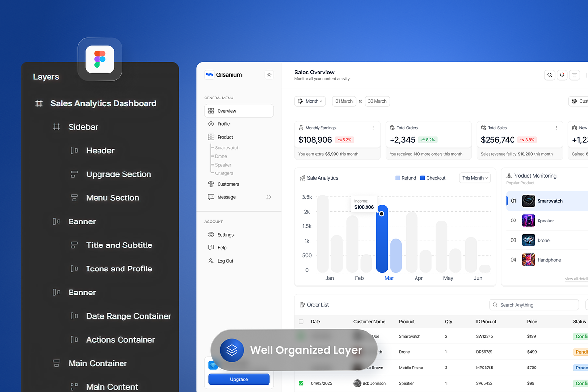The width and height of the screenshot is (588, 392).
Task: Click the Main Content layer grid icon
Action: 74,387
